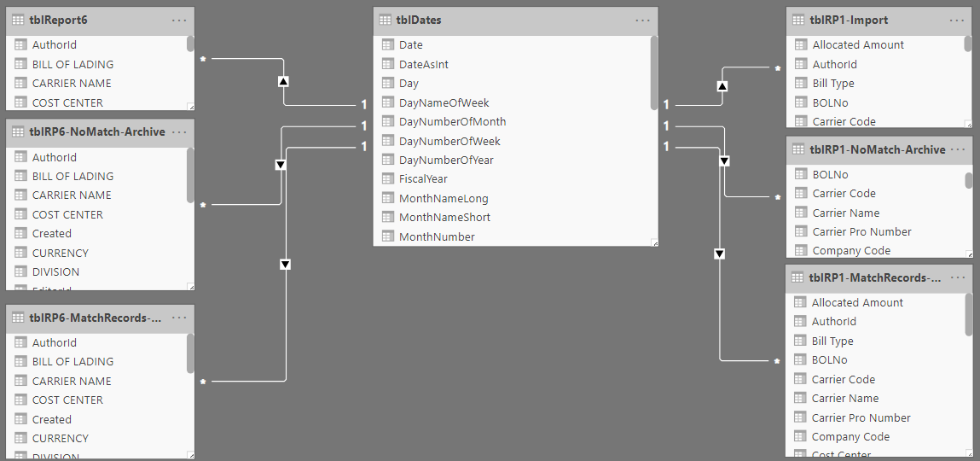Select the tblRP6-NoMatch-Archive table header
The image size is (980, 461).
pyautogui.click(x=100, y=132)
